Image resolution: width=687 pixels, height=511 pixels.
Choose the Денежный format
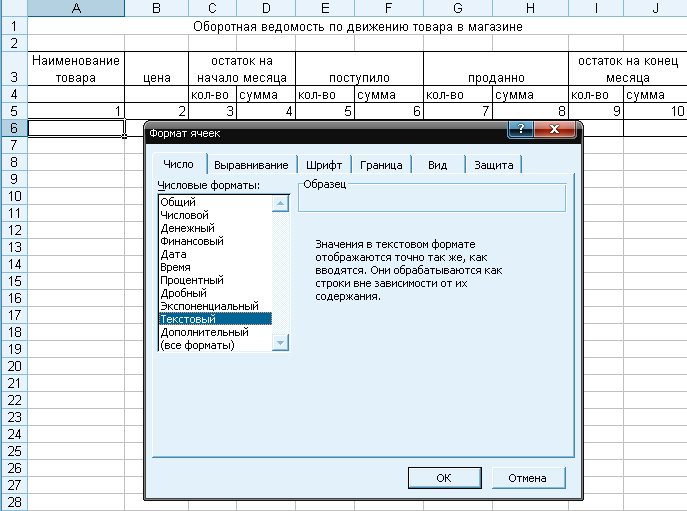215,228
